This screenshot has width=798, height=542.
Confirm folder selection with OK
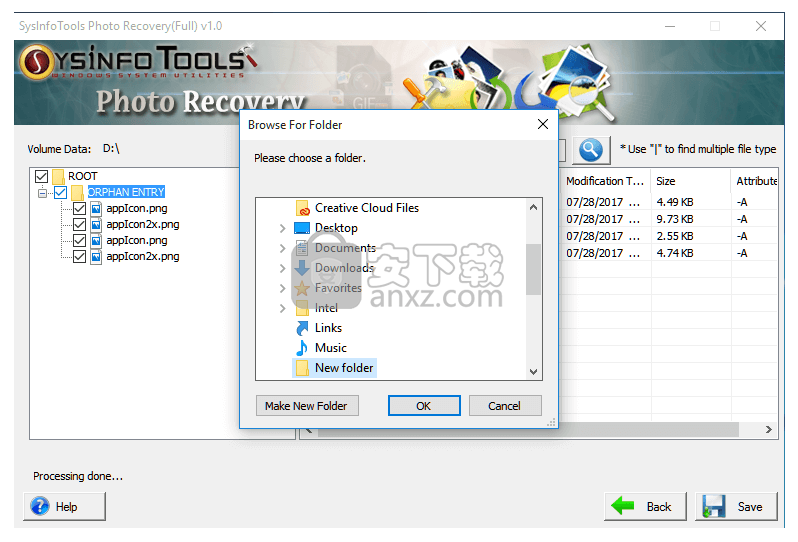424,406
